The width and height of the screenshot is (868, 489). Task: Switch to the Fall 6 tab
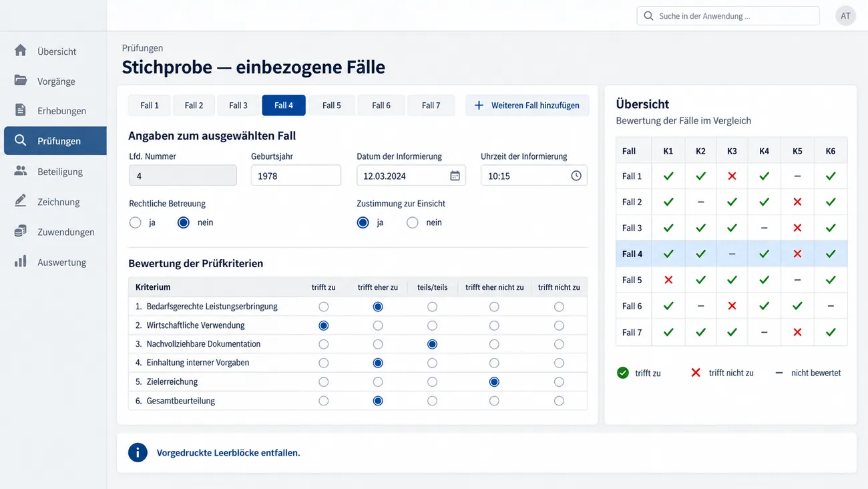pos(381,106)
